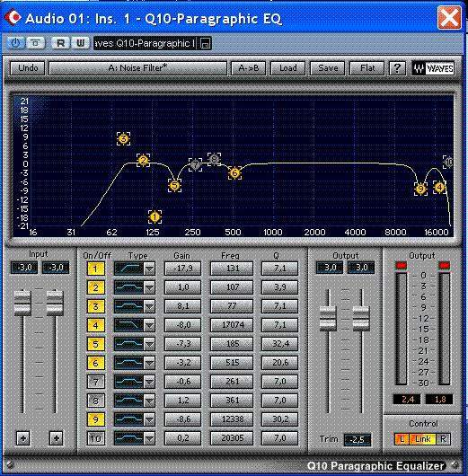Image resolution: width=468 pixels, height=476 pixels.
Task: Select band 1 marker on the EQ graph
Action: 155,217
